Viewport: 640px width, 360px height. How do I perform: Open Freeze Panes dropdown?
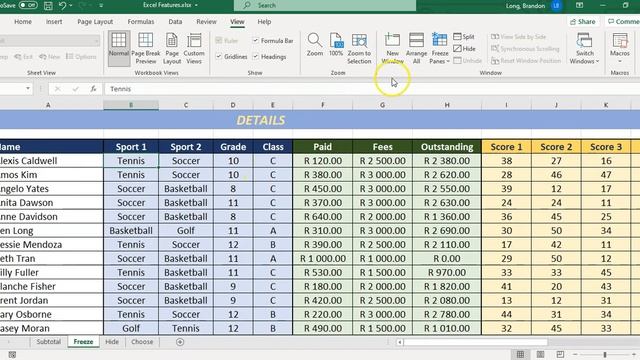(440, 48)
